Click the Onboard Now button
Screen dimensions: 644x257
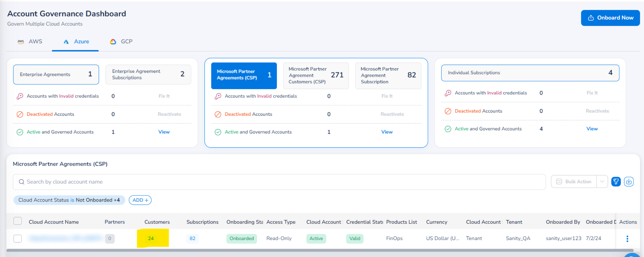click(610, 18)
